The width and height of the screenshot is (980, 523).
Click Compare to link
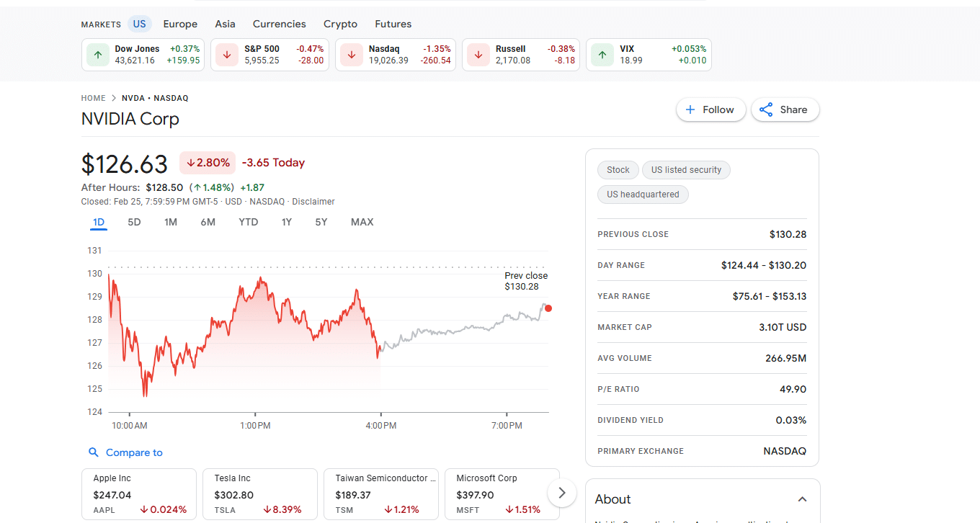point(134,452)
